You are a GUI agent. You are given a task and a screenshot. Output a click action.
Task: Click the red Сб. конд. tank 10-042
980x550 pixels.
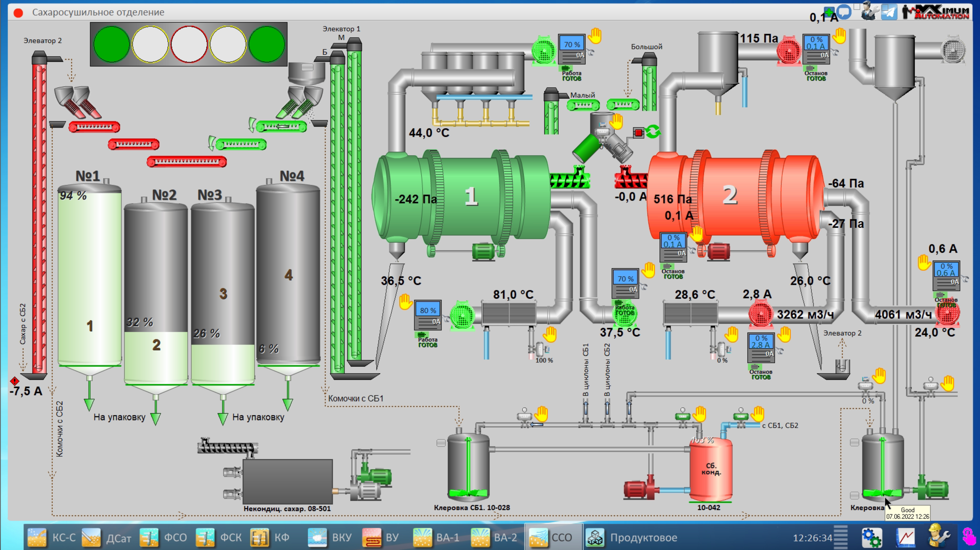(x=711, y=469)
